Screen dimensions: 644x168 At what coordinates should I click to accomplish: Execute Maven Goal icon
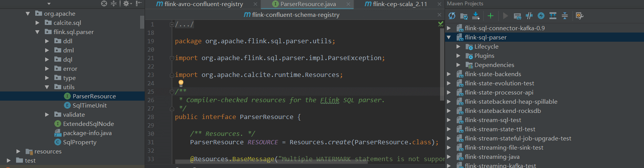click(x=517, y=16)
